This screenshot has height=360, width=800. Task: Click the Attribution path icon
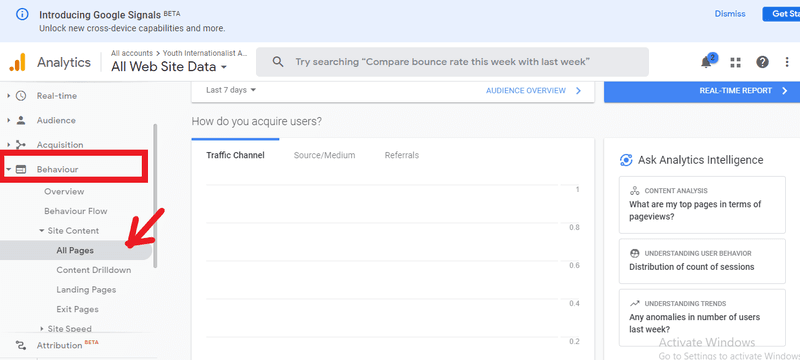tap(21, 345)
